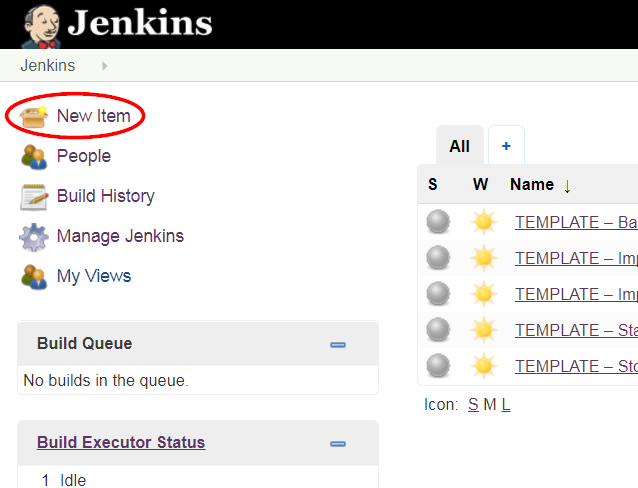Screen dimensions: 638x488
Task: Switch icon size to L
Action: [x=505, y=405]
